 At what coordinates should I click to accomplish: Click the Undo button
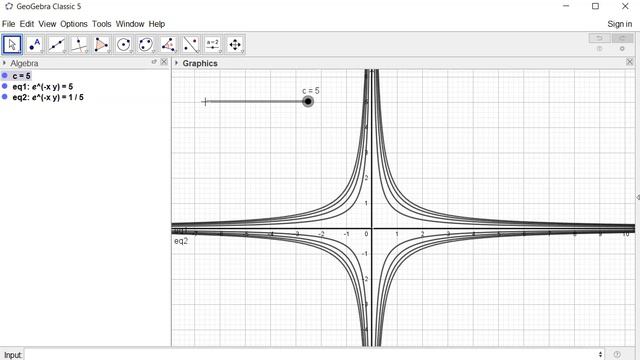(x=600, y=38)
